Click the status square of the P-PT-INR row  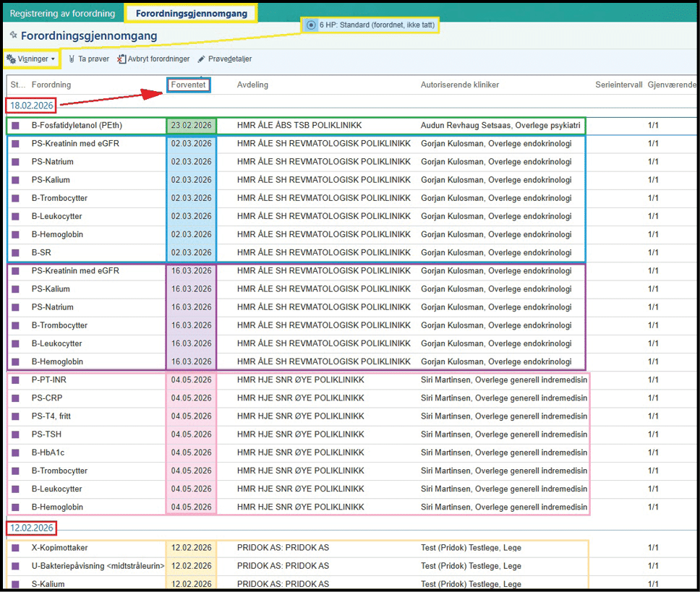tap(16, 380)
